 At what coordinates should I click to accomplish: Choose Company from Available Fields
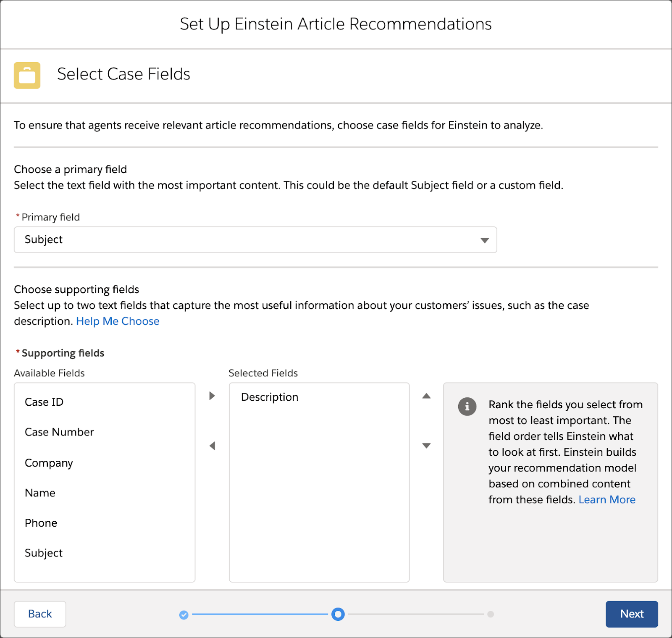point(49,463)
